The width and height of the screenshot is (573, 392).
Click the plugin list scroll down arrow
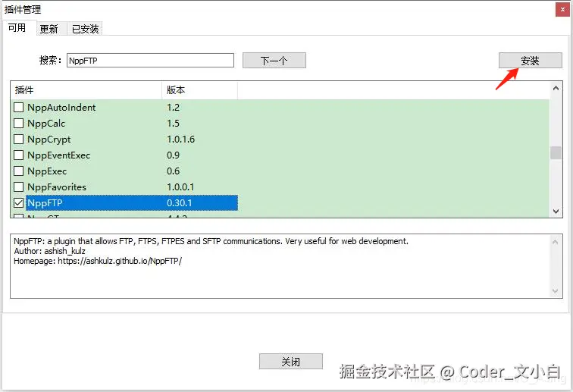[x=556, y=212]
